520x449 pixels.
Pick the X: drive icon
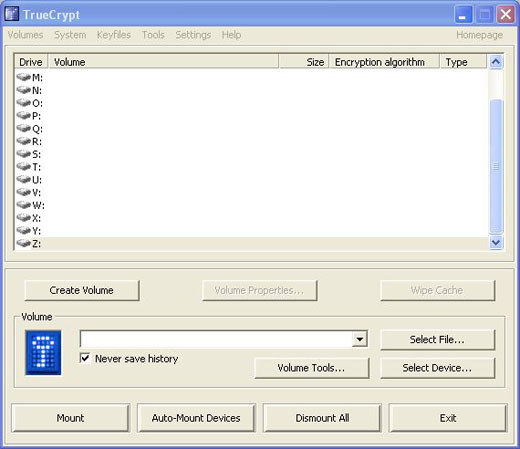[x=23, y=218]
